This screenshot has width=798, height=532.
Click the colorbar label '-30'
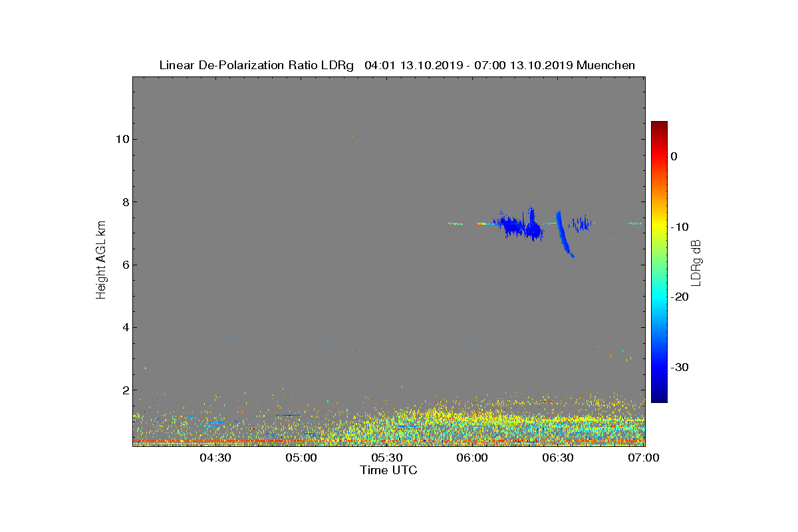pos(679,368)
